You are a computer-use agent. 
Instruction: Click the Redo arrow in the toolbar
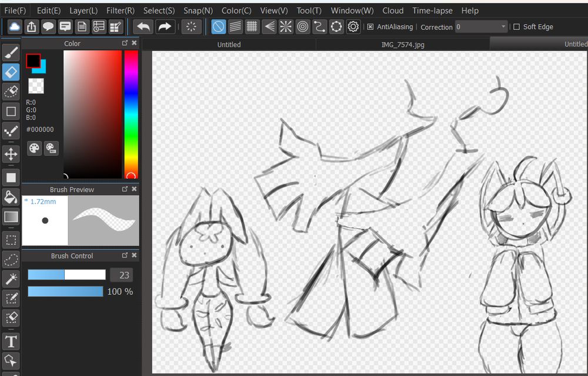[x=165, y=26]
